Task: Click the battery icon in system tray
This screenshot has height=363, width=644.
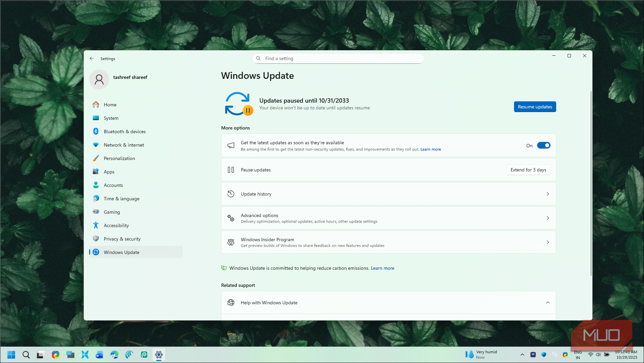Action: click(x=607, y=355)
